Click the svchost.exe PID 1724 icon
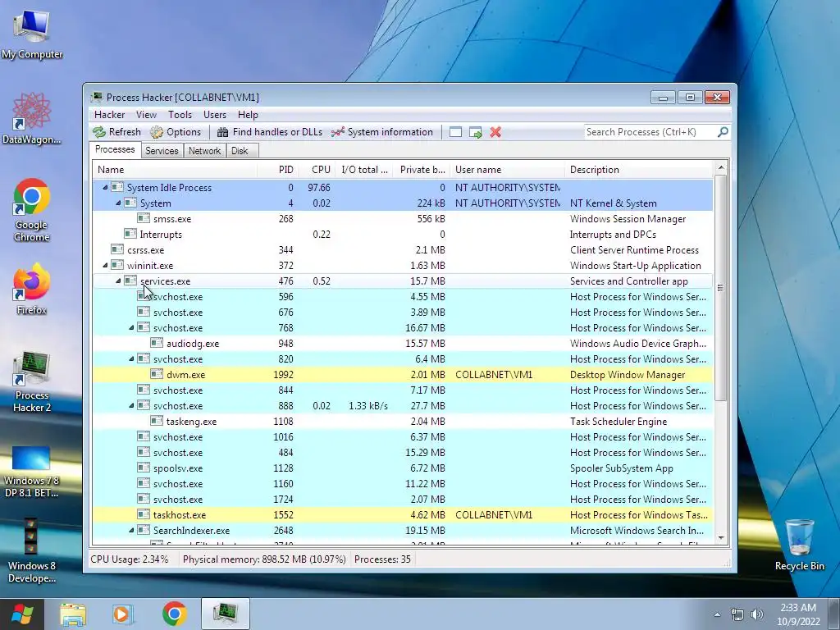The image size is (840, 630). tap(143, 498)
